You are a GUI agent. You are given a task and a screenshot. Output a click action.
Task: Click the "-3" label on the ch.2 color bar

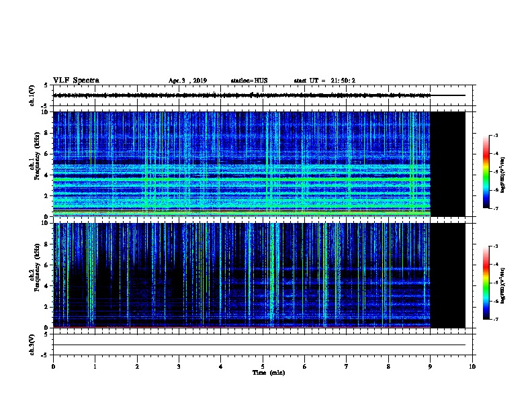tap(495, 246)
